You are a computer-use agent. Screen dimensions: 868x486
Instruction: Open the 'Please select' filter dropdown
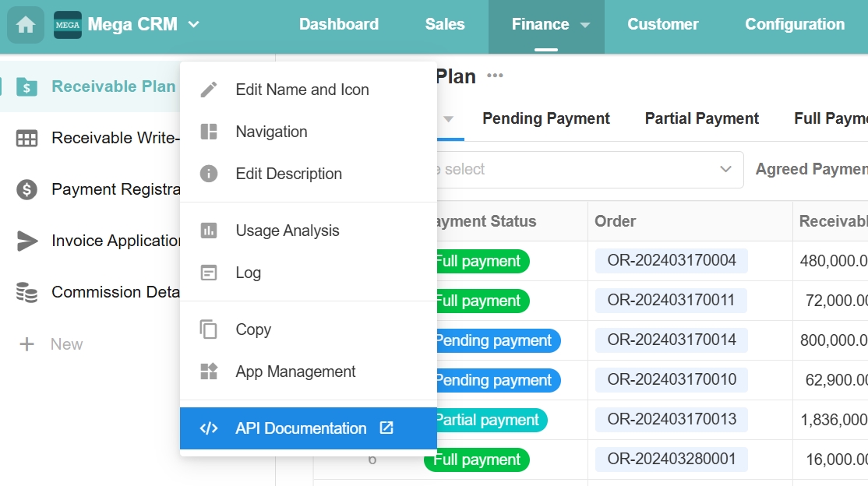coord(590,169)
